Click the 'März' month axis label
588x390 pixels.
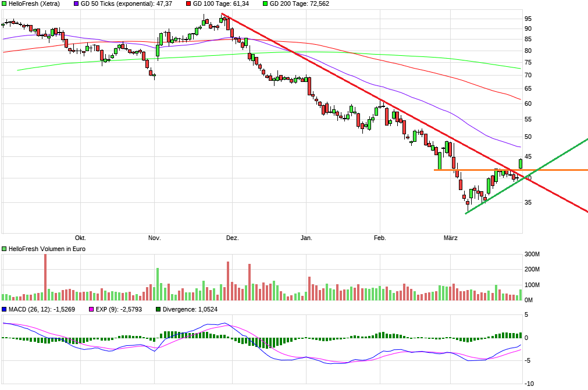tap(450, 238)
